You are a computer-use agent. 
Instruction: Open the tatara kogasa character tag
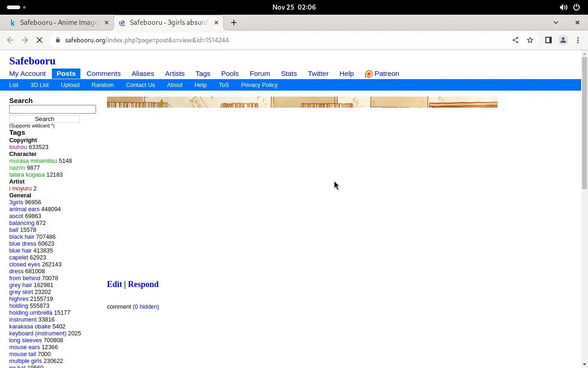27,175
